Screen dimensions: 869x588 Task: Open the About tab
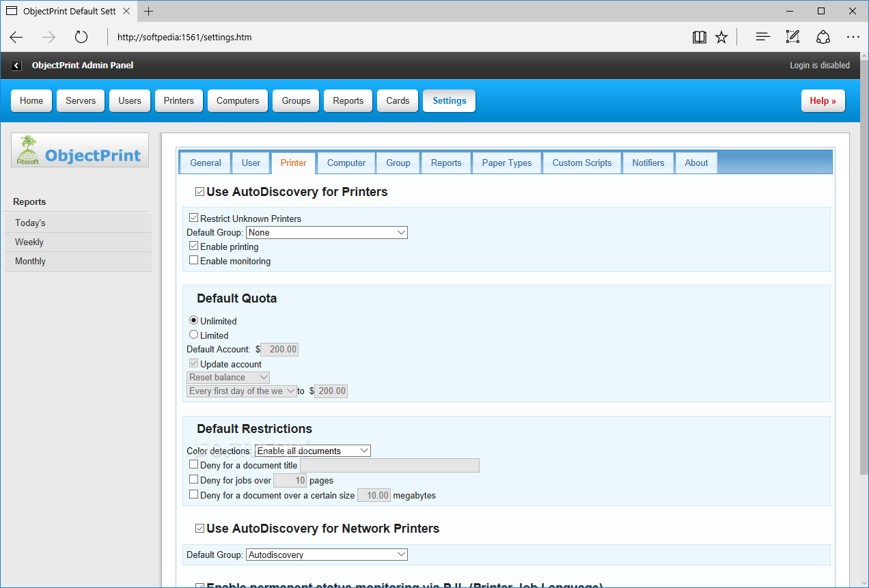pyautogui.click(x=696, y=163)
